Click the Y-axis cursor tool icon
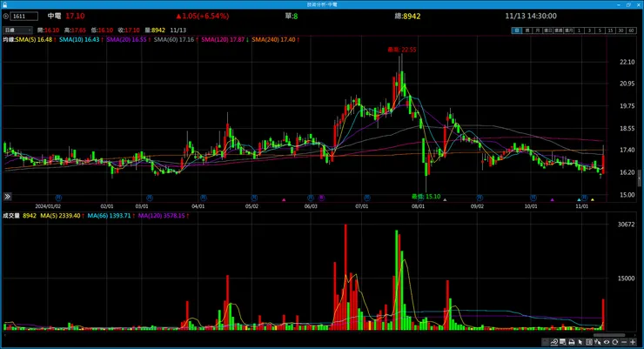 598,342
